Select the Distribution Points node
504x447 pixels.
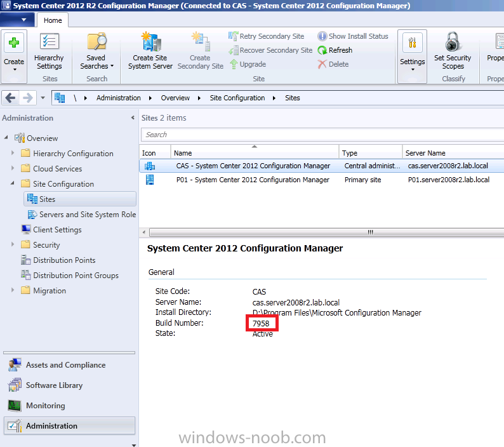point(58,260)
